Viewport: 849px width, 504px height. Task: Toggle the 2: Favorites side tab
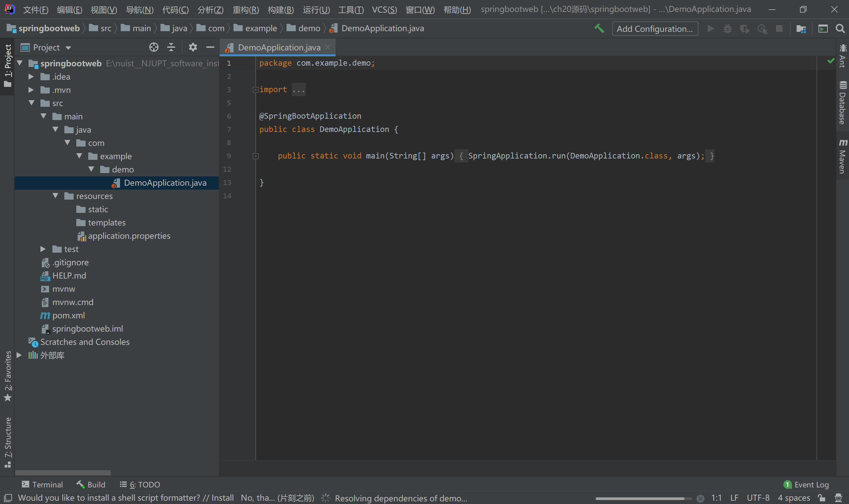[x=8, y=376]
